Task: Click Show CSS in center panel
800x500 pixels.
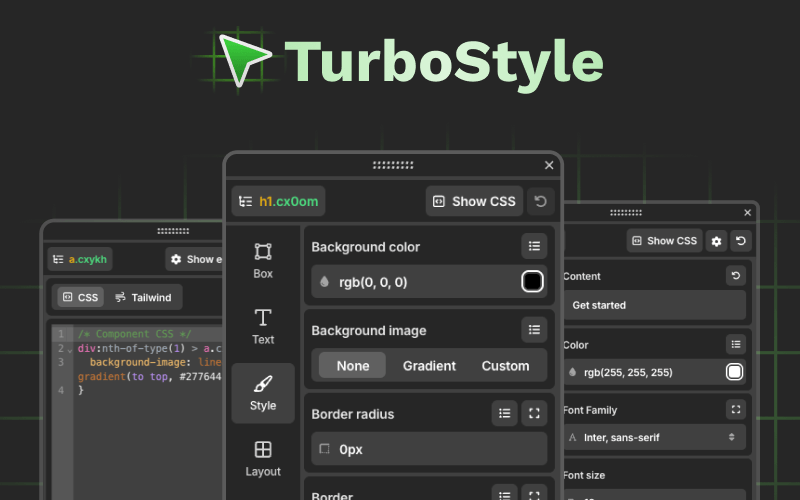Action: click(474, 202)
